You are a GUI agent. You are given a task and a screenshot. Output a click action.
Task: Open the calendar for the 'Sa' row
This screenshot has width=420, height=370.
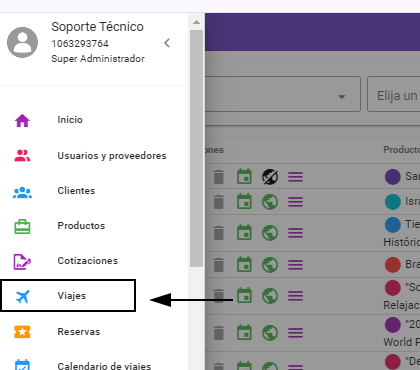click(x=244, y=177)
